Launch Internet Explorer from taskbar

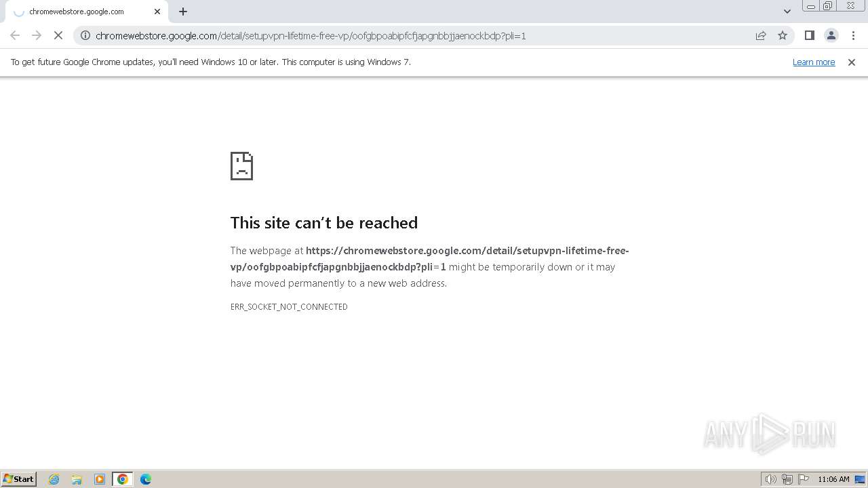tap(54, 479)
